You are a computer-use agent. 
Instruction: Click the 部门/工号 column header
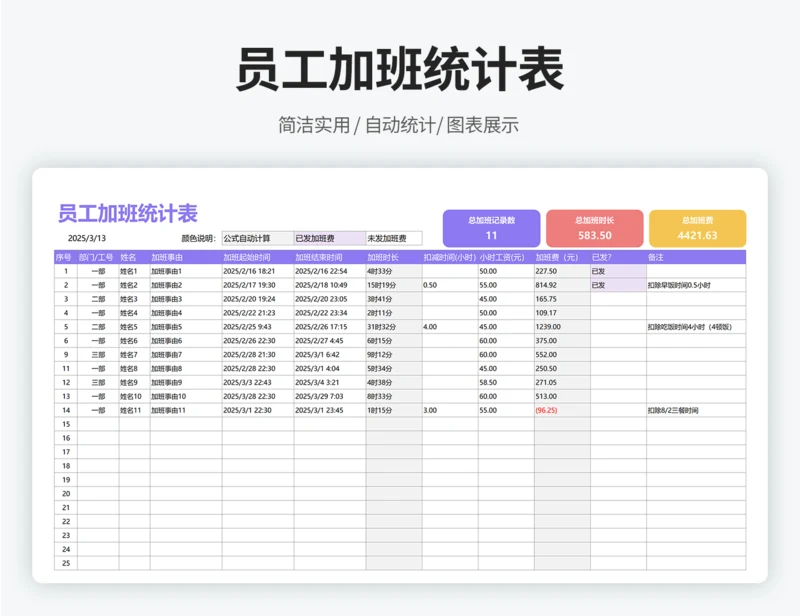96,257
